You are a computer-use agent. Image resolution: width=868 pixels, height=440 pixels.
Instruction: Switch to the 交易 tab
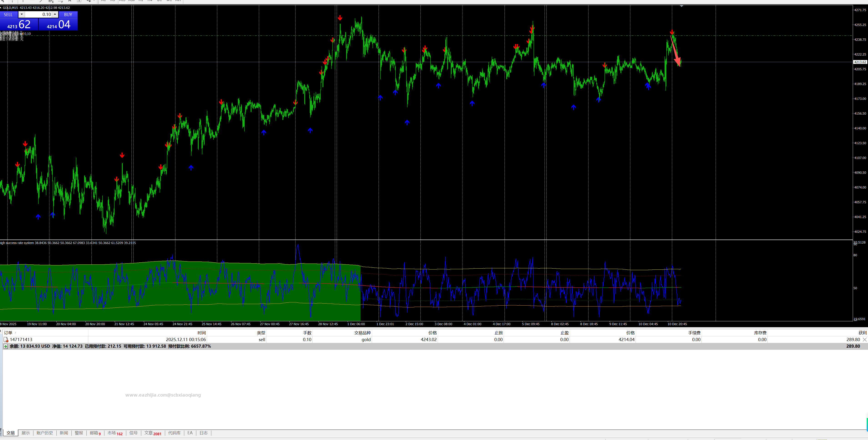(x=10, y=433)
